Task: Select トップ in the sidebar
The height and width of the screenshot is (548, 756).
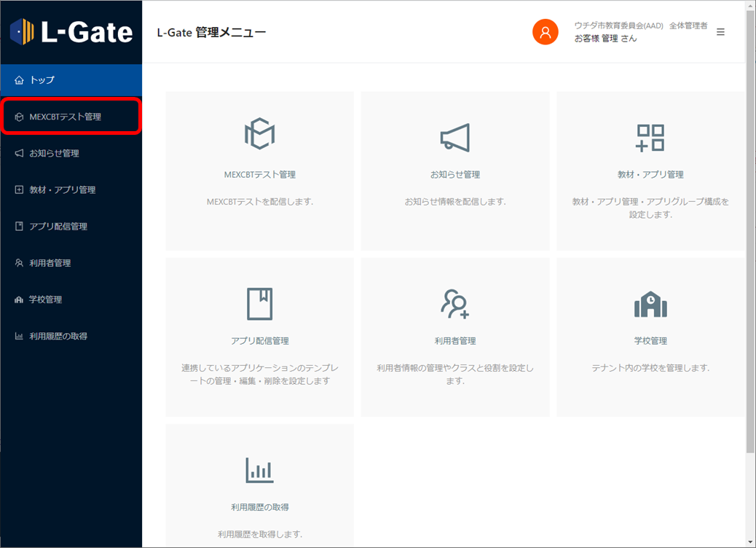Action: click(71, 80)
